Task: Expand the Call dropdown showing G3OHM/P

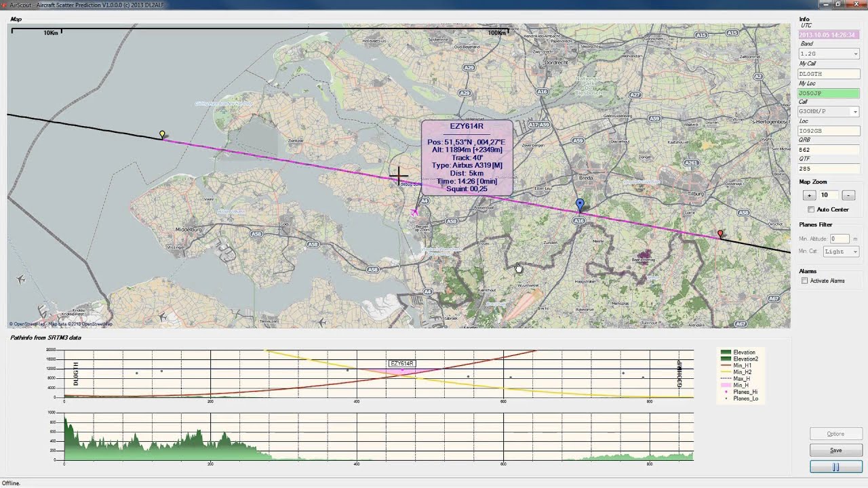Action: tap(829, 111)
